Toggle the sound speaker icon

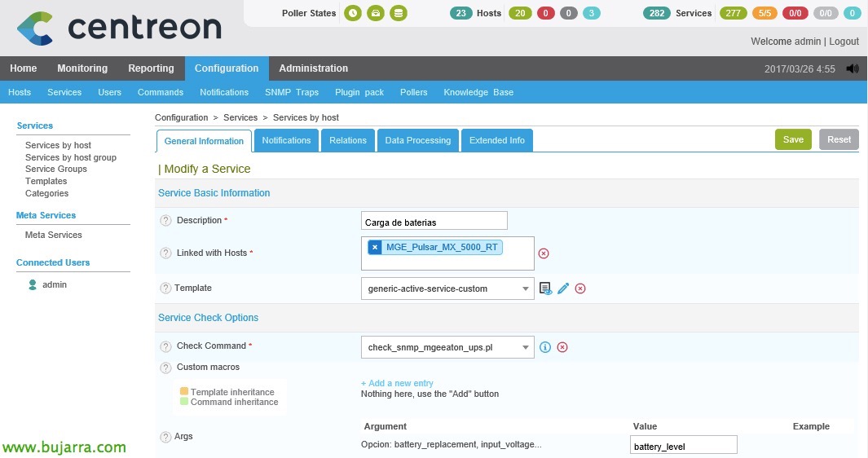853,68
